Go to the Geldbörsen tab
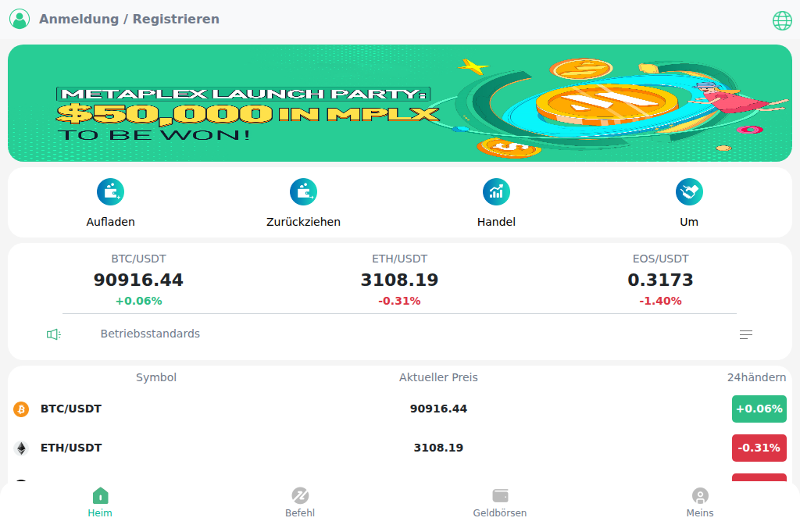 click(500, 502)
